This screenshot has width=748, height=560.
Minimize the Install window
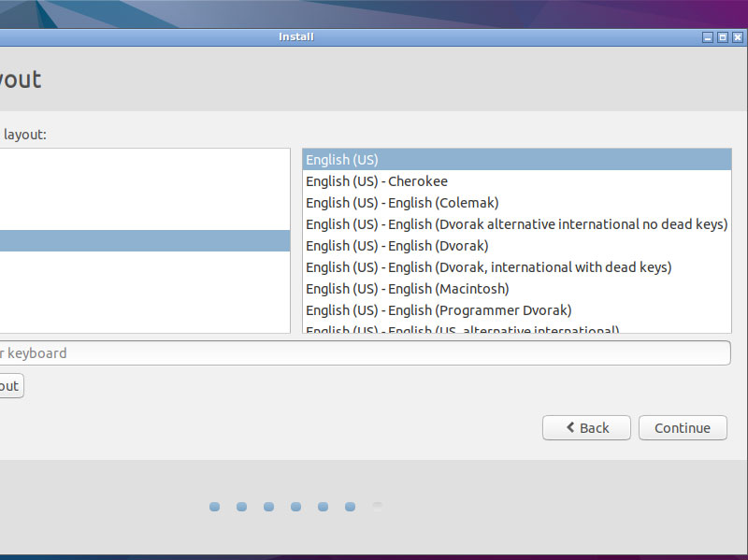(x=708, y=37)
